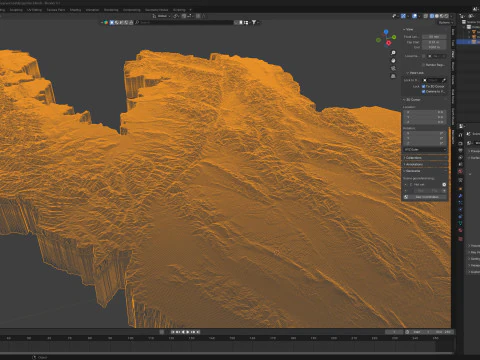Open red Material properties tab icon
480x360 pixels.
(x=461, y=230)
